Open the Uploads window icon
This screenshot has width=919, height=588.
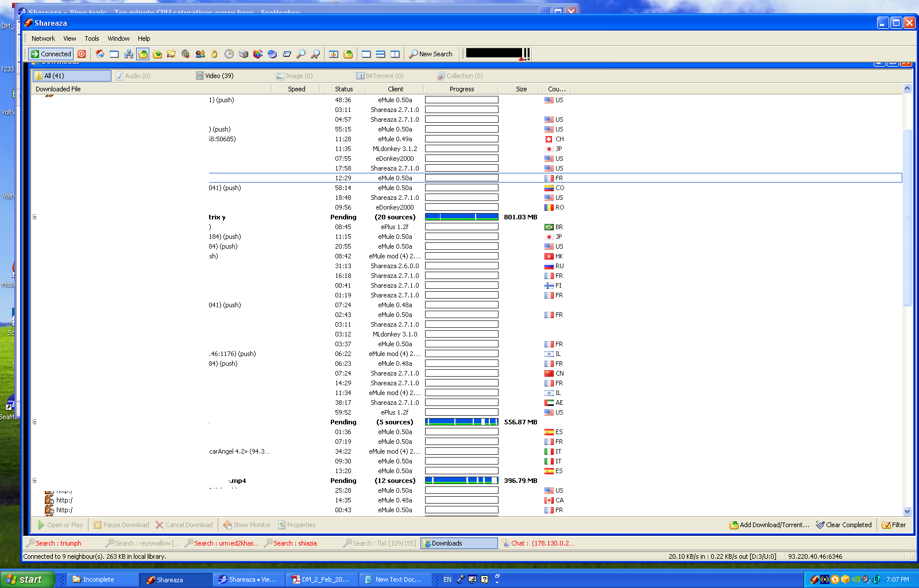coord(157,54)
